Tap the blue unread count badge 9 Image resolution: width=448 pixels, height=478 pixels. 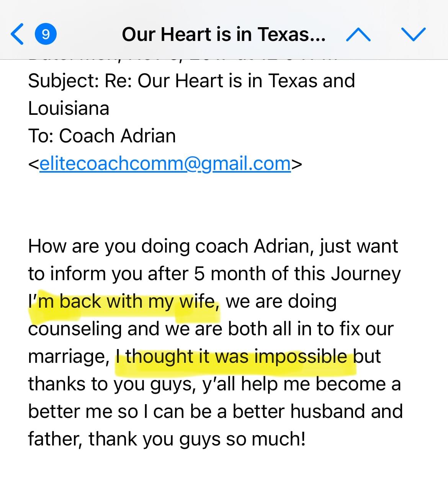[46, 34]
